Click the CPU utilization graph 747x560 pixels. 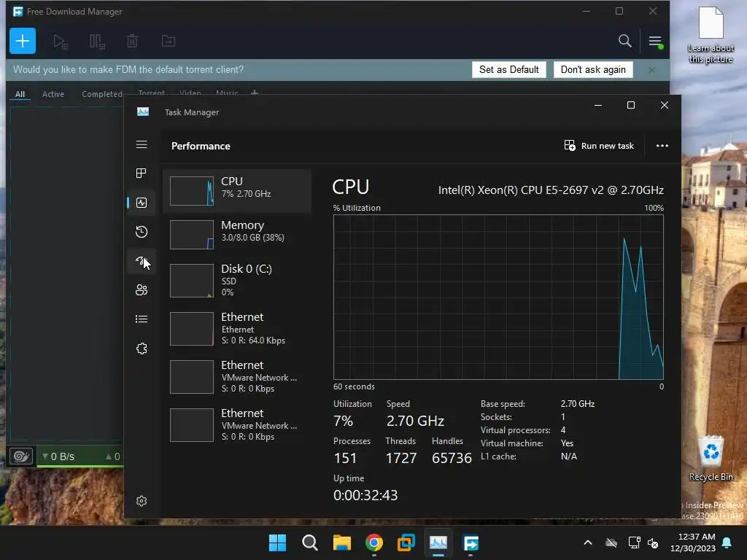click(x=498, y=297)
